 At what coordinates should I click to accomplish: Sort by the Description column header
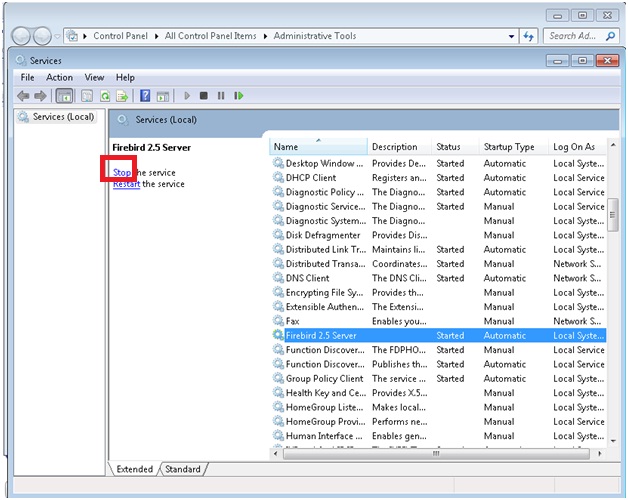click(x=400, y=147)
